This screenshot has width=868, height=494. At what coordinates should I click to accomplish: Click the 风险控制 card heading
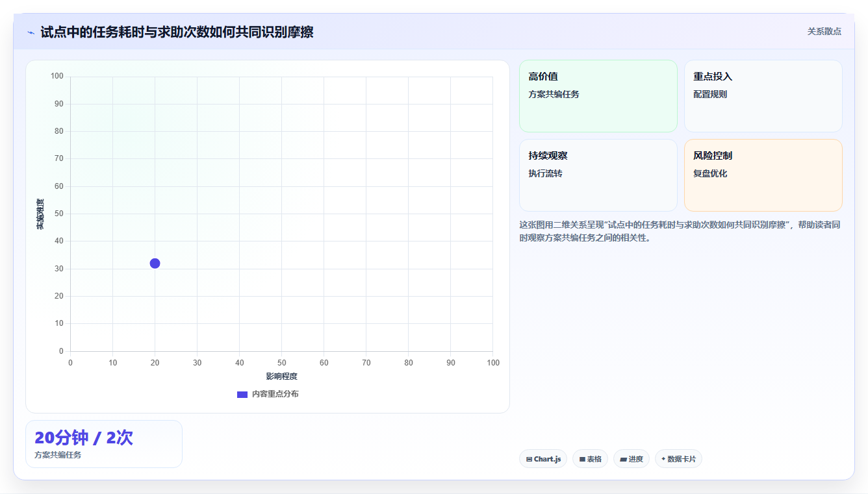pyautogui.click(x=713, y=156)
